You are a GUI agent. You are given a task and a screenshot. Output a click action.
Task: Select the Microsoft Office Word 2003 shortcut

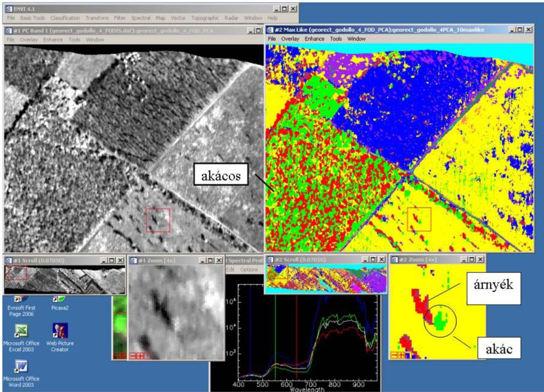(x=21, y=373)
